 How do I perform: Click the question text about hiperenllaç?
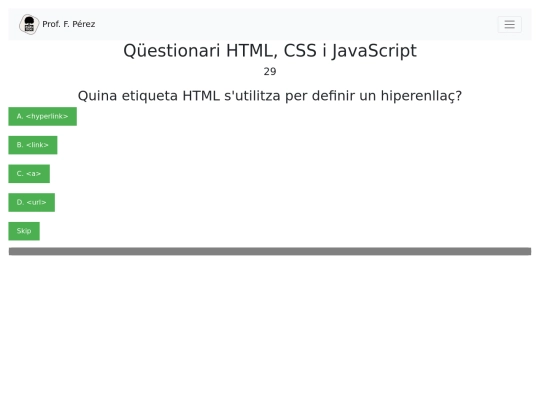coord(270,96)
